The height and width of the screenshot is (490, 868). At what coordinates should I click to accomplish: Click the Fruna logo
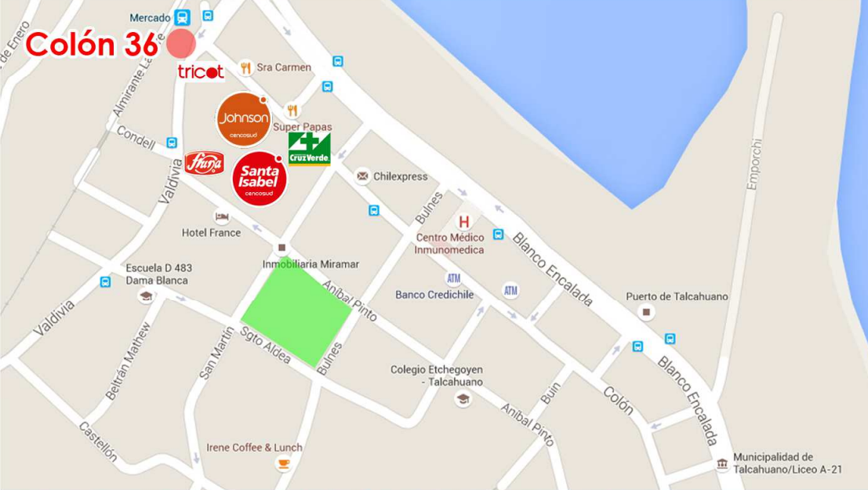[205, 163]
